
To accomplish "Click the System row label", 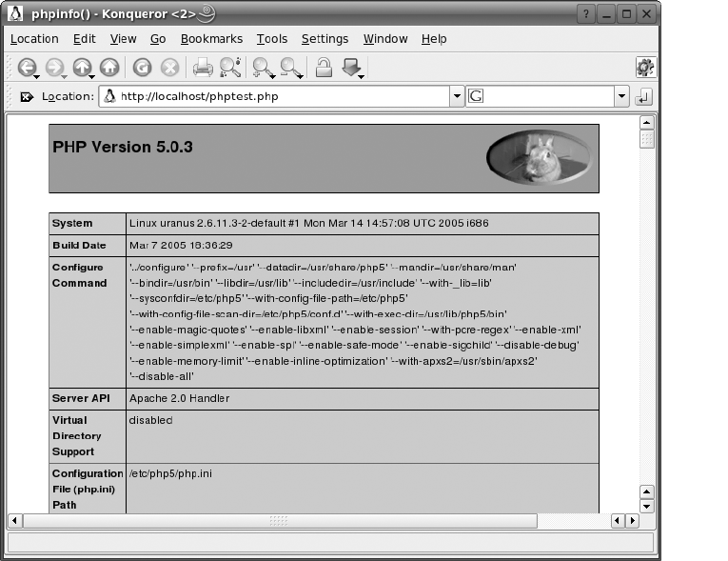I will point(72,223).
